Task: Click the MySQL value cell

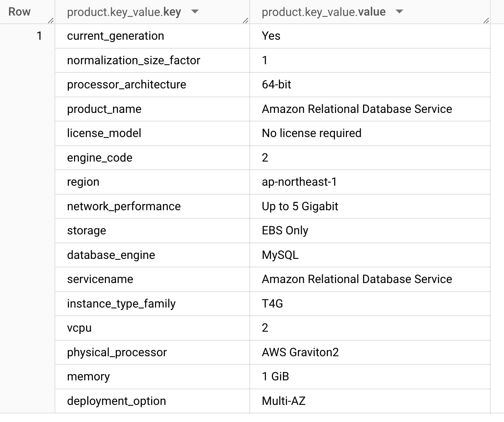Action: (x=280, y=255)
